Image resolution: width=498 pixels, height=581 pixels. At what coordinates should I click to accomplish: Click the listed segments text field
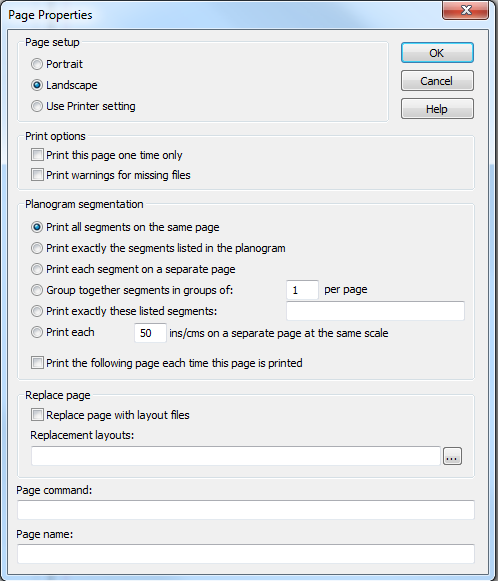(x=375, y=311)
